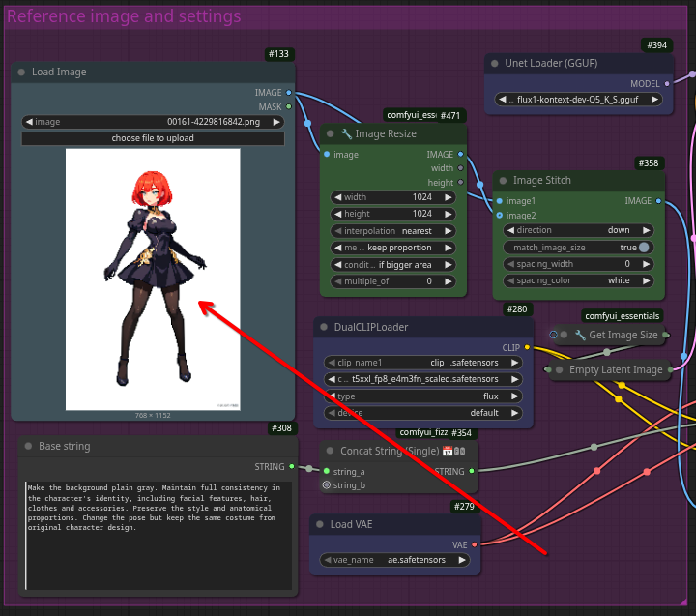This screenshot has height=616, width=696.
Task: Click the DualCLIPLoader CLIP output socket
Action: click(x=527, y=347)
